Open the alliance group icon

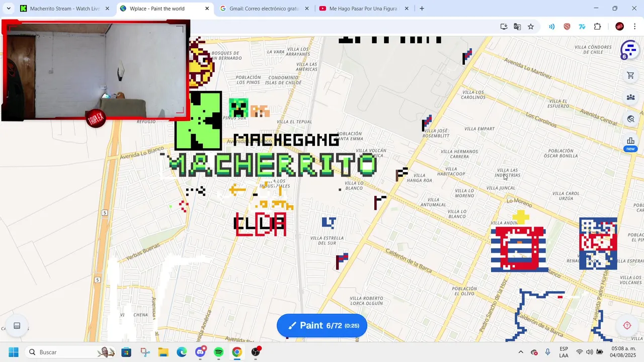630,97
